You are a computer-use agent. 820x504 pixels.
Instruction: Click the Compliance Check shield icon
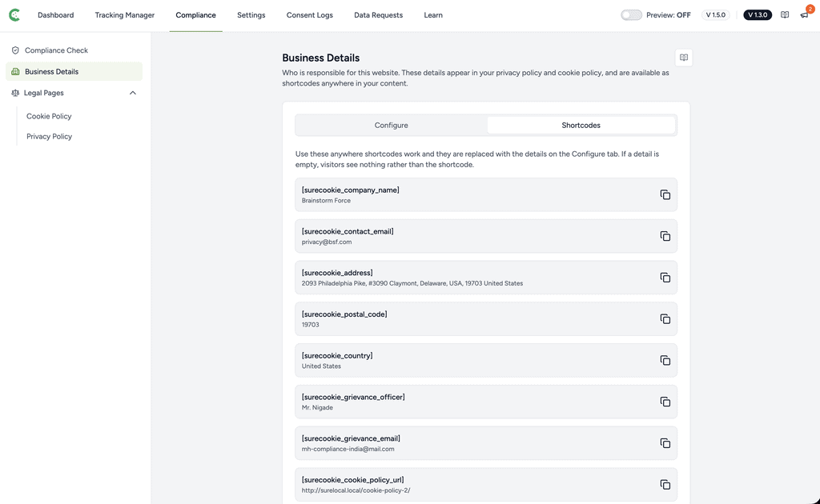tap(15, 50)
